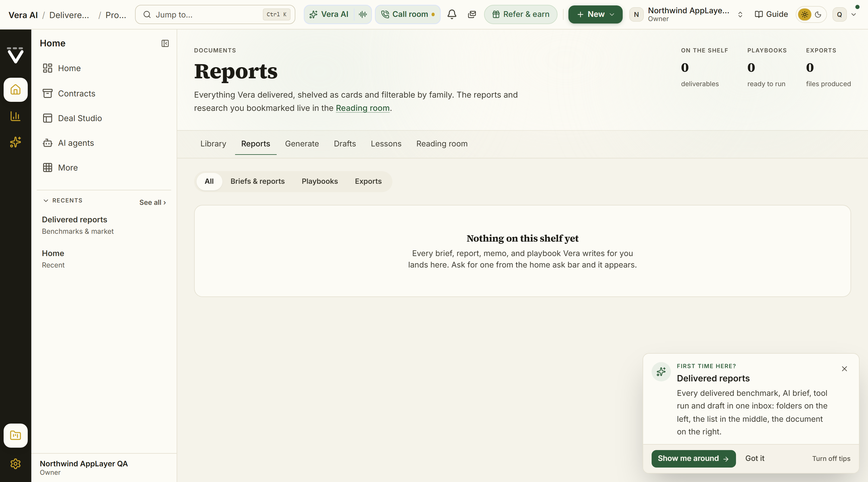868x482 pixels.
Task: Switch to the Library tab
Action: [213, 144]
